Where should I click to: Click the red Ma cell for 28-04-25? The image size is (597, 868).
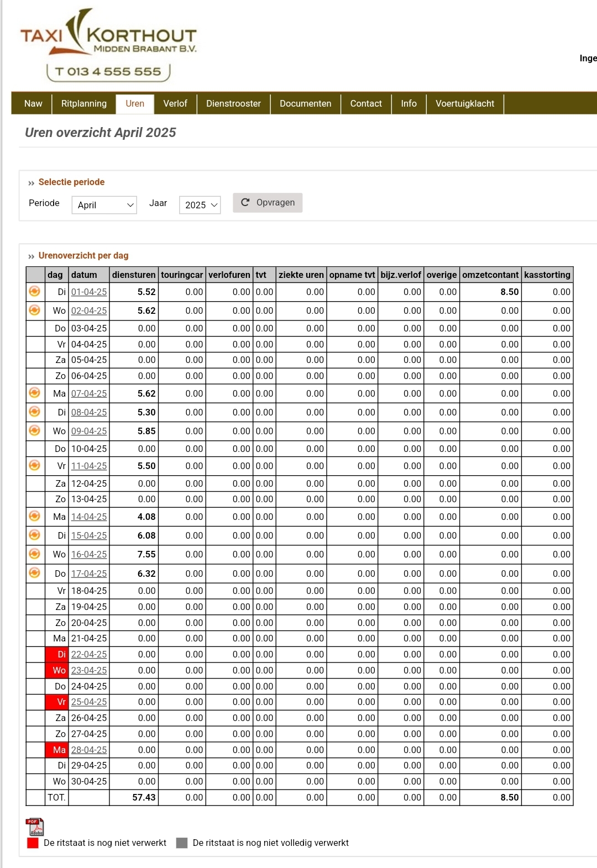[57, 750]
